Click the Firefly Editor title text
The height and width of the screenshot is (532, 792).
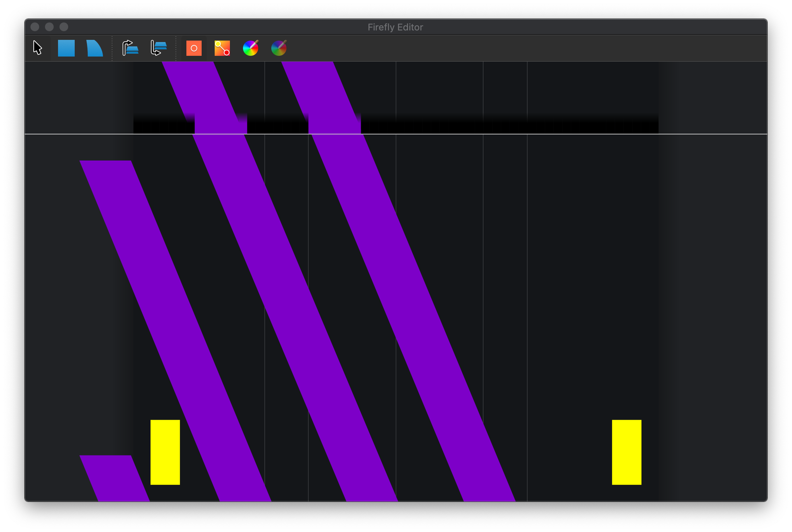395,27
